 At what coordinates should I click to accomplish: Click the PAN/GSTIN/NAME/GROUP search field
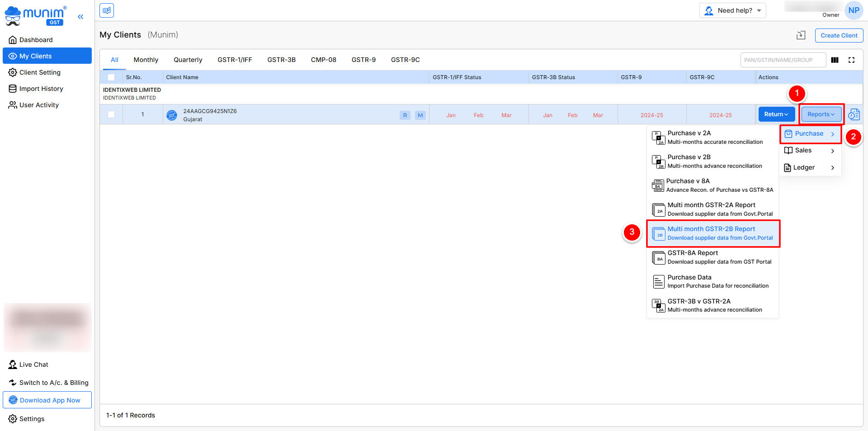(783, 60)
